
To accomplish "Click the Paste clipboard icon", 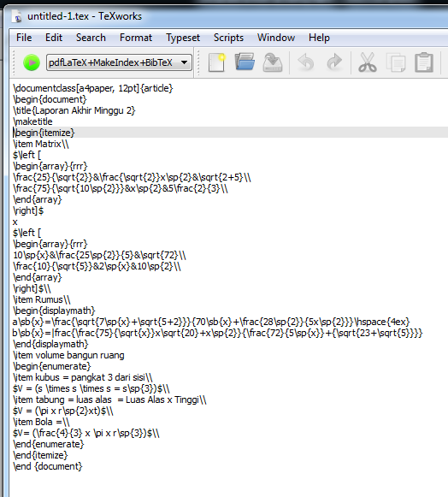I will pos(424,62).
